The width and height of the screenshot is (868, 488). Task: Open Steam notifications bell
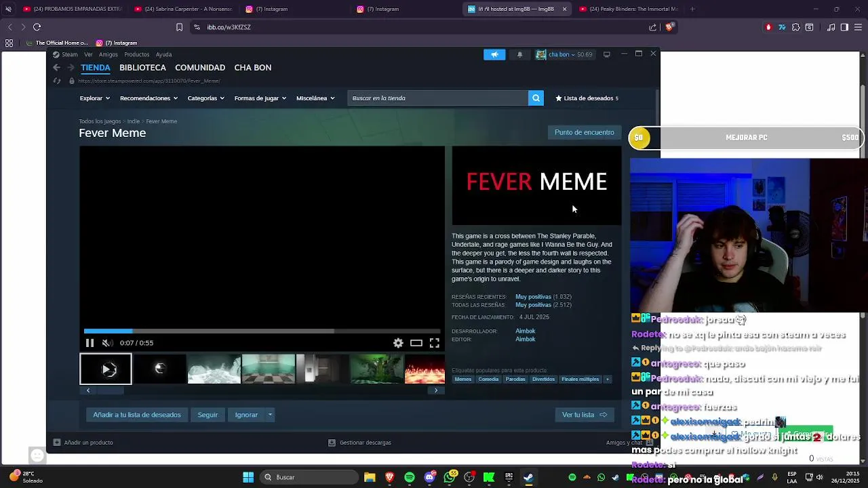pyautogui.click(x=519, y=54)
